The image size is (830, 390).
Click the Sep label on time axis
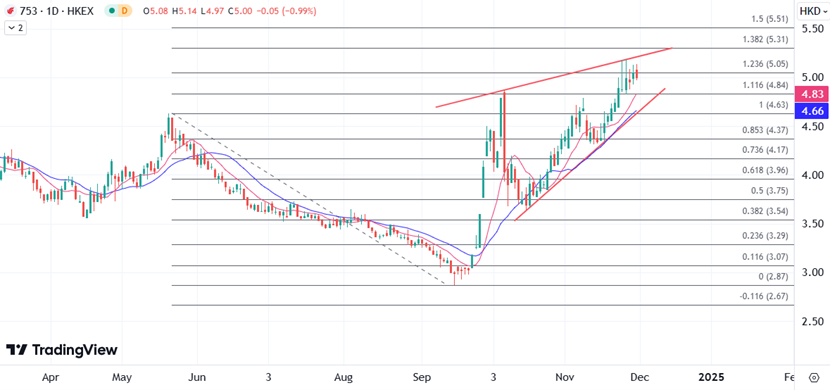pyautogui.click(x=422, y=377)
